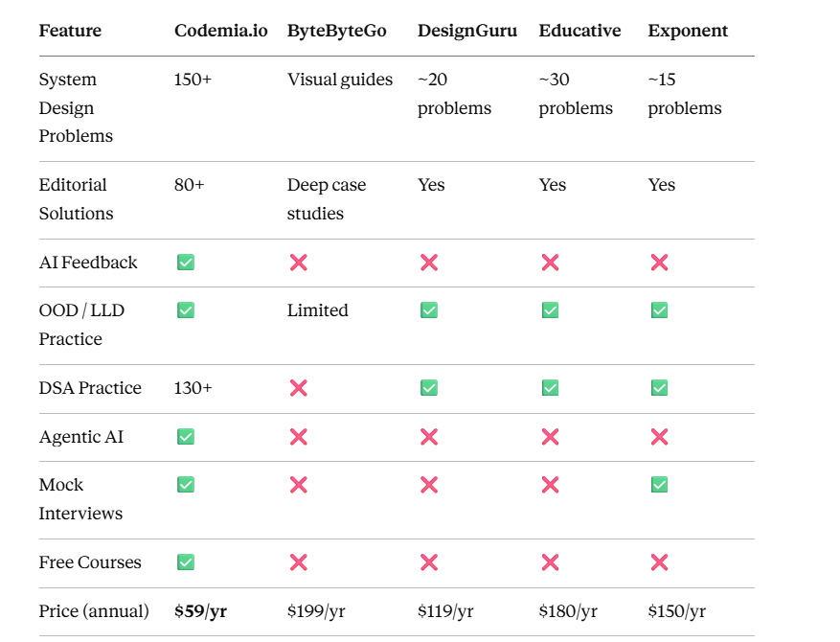The width and height of the screenshot is (840, 642).
Task: Click the green check for DesignGuru OOD / LLD Practice
Action: tap(428, 310)
